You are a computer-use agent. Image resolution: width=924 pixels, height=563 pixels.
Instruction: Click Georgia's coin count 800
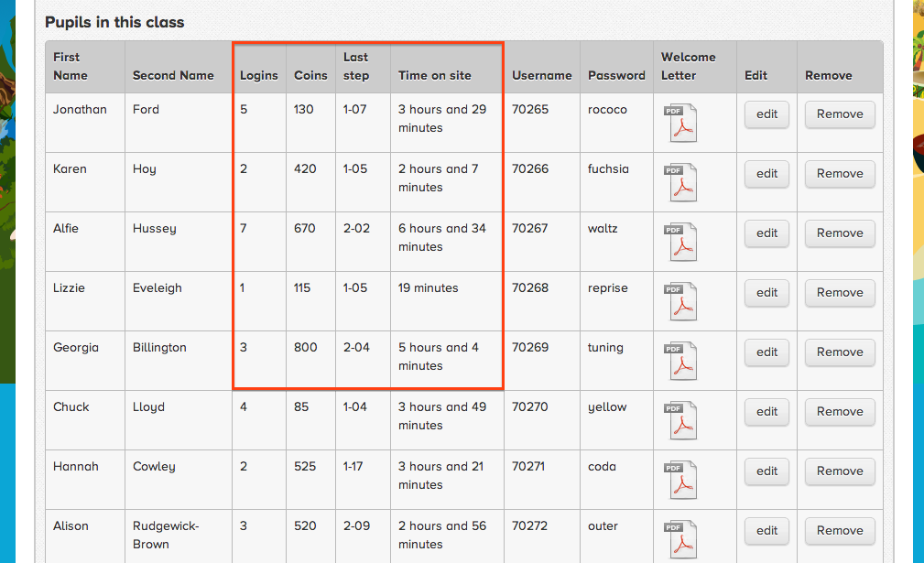pos(305,348)
